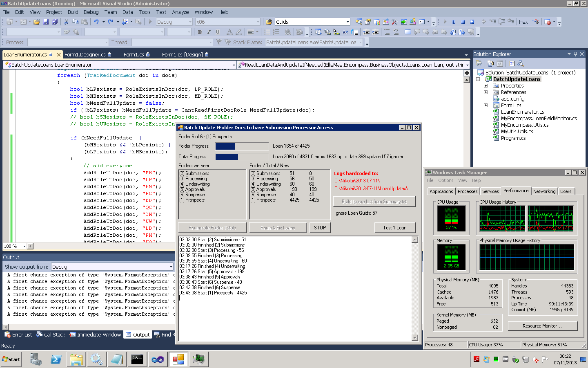Open the Show output from dropdown
Screen dimensions: 588x368
point(171,267)
